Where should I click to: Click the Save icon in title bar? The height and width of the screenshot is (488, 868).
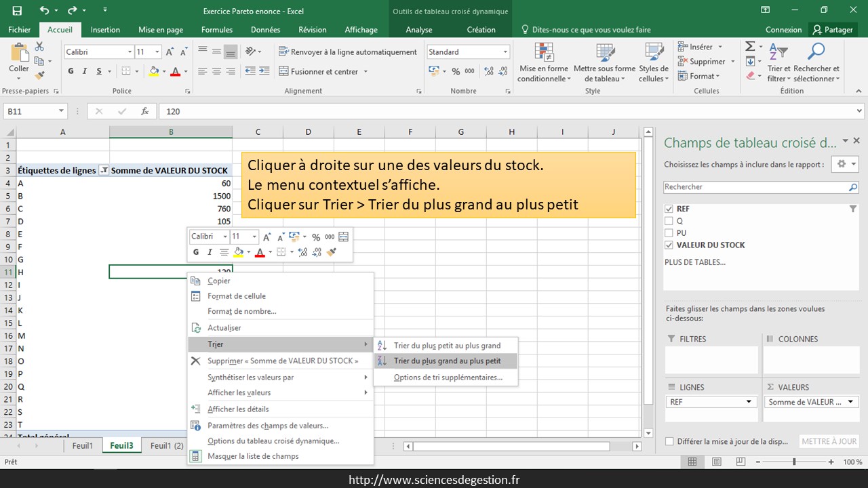click(x=17, y=11)
